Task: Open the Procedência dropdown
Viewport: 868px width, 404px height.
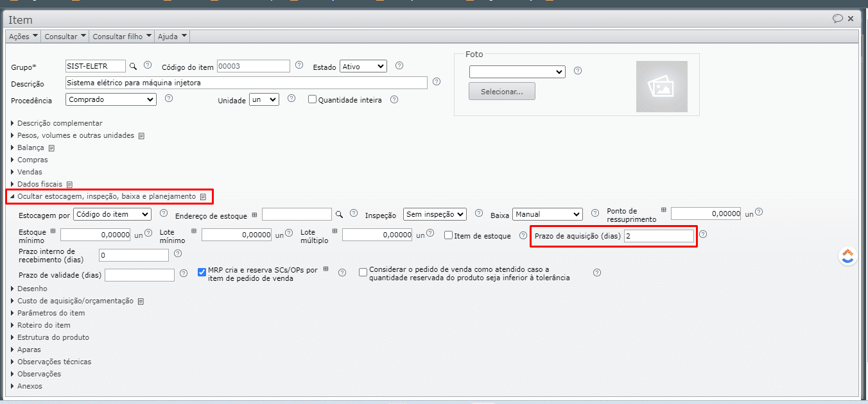Action: point(111,99)
